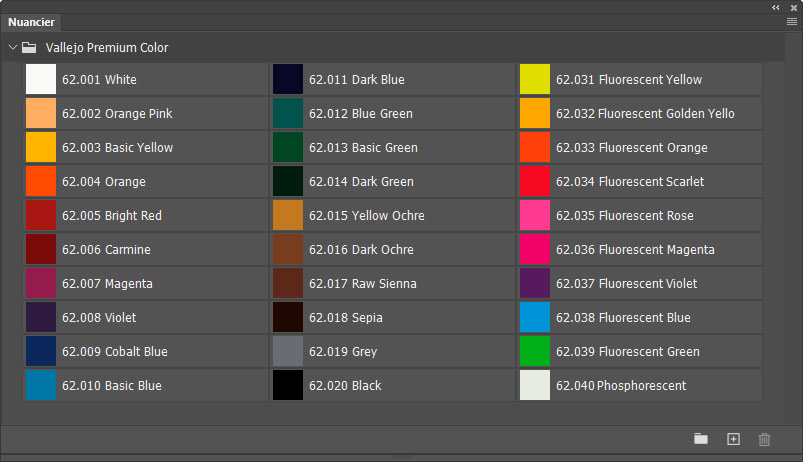Collapse the panel with the double-arrow icon

tap(776, 7)
